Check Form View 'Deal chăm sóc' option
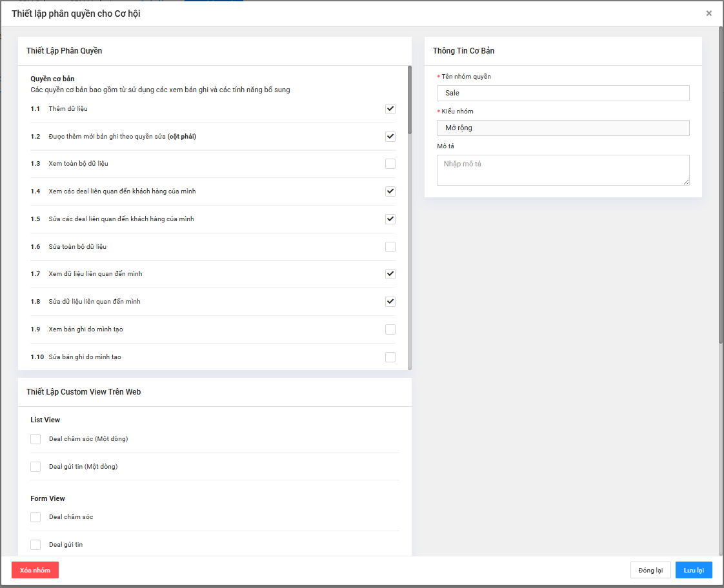Image resolution: width=724 pixels, height=588 pixels. [x=35, y=517]
